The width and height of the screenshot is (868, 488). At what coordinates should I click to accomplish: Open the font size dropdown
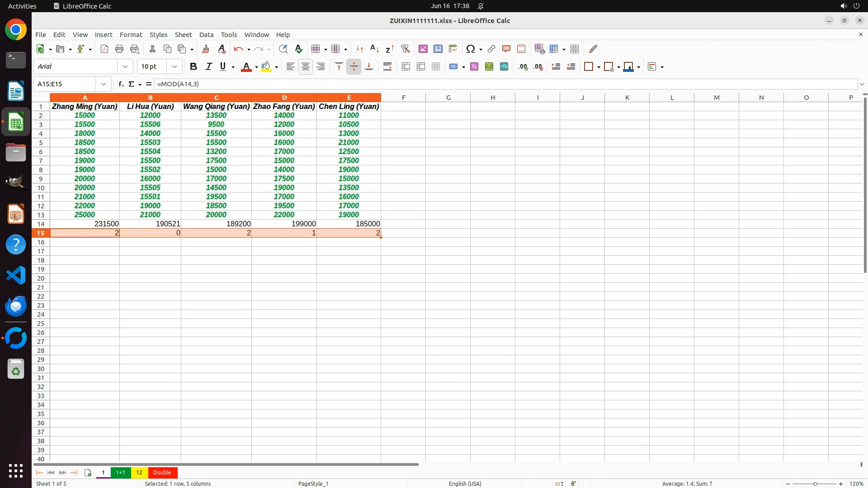point(175,67)
